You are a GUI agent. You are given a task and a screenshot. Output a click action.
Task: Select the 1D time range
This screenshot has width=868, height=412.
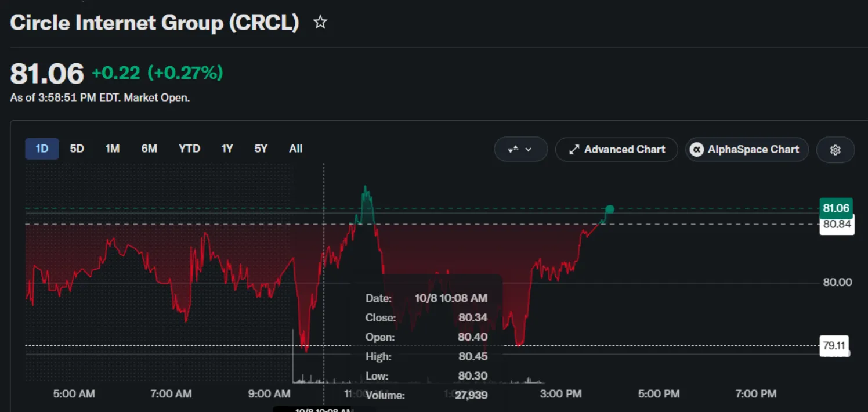click(x=42, y=149)
